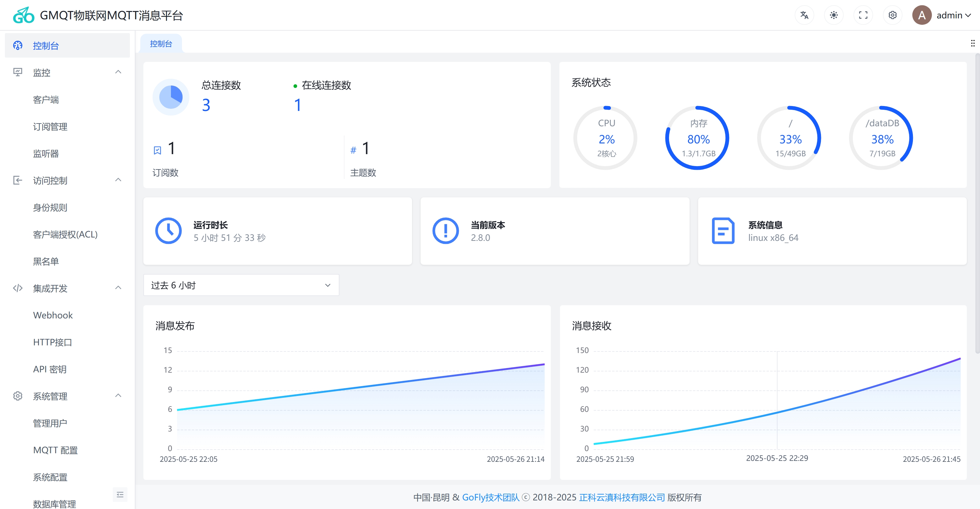Toggle light/dark theme with the brightness icon
The width and height of the screenshot is (980, 509).
pyautogui.click(x=833, y=15)
